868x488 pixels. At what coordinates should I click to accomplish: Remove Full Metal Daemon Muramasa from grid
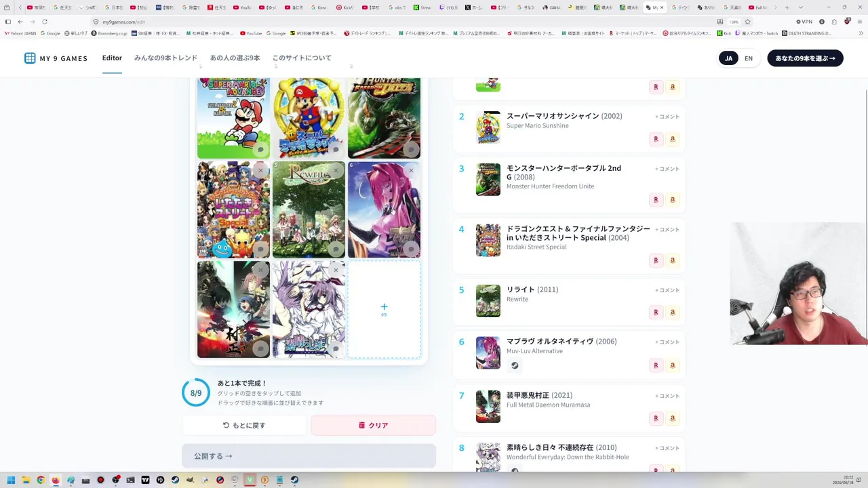tap(260, 270)
